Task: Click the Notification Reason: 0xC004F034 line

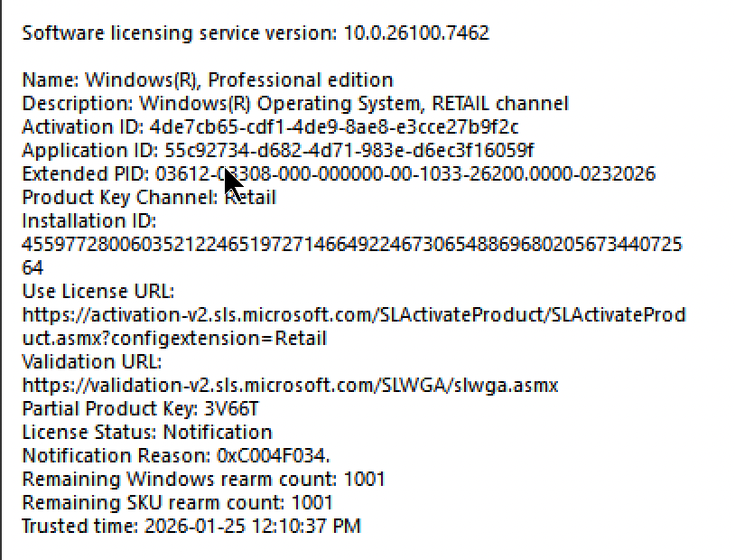Action: pyautogui.click(x=176, y=455)
